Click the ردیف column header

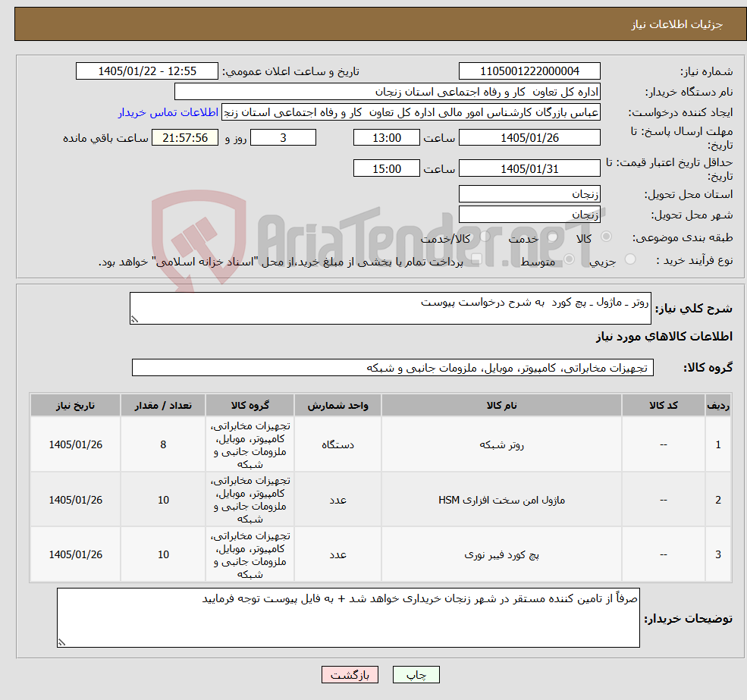point(718,405)
